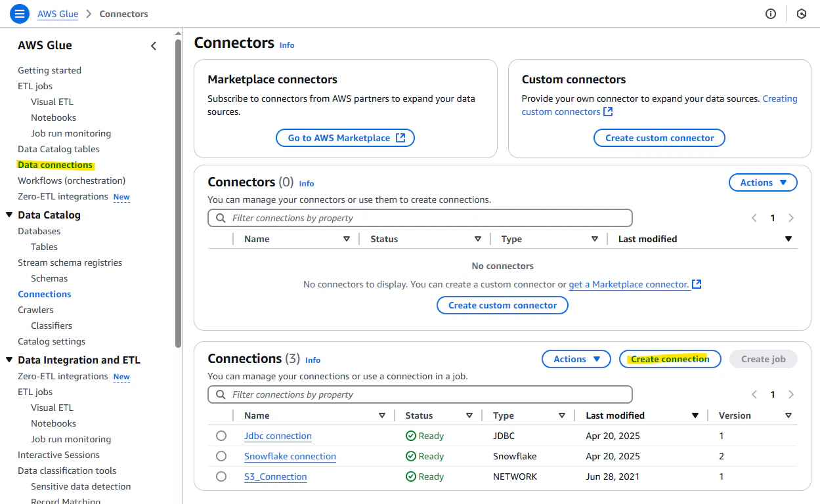Open Stream schema registries in sidebar

click(x=70, y=262)
